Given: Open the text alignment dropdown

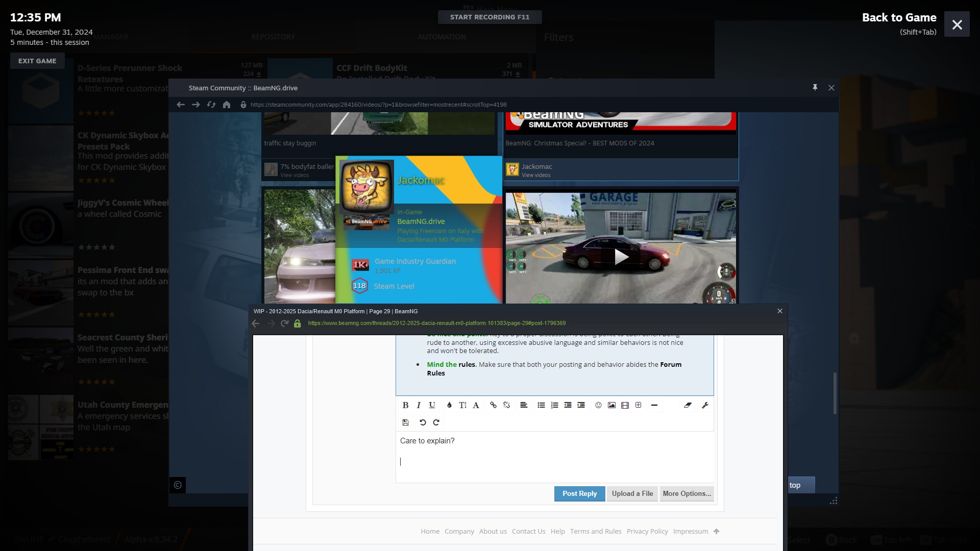Looking at the screenshot, I should [524, 405].
